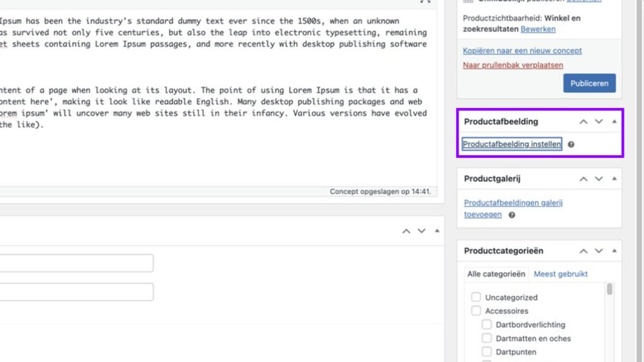Enable the Accessoires category checkbox
644x362 pixels.
pos(475,310)
